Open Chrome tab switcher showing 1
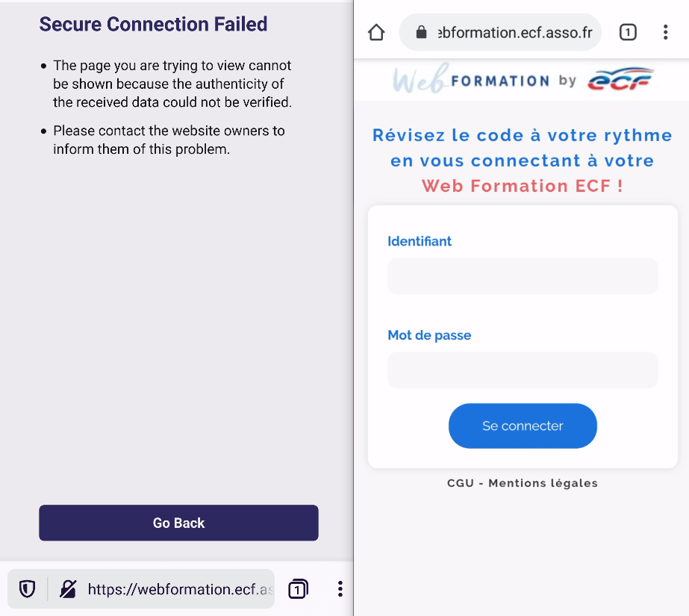The width and height of the screenshot is (689, 616). [628, 32]
